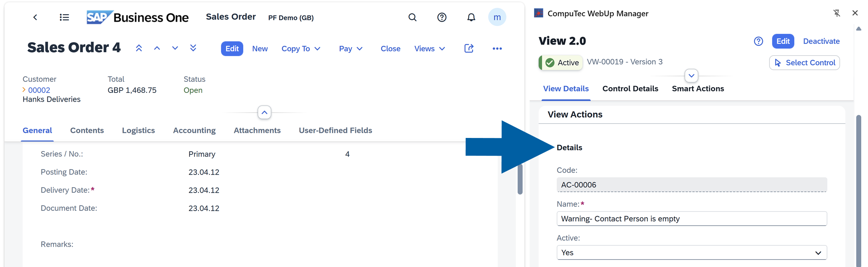868x267 pixels.
Task: Go to previous record up arrow
Action: 157,48
